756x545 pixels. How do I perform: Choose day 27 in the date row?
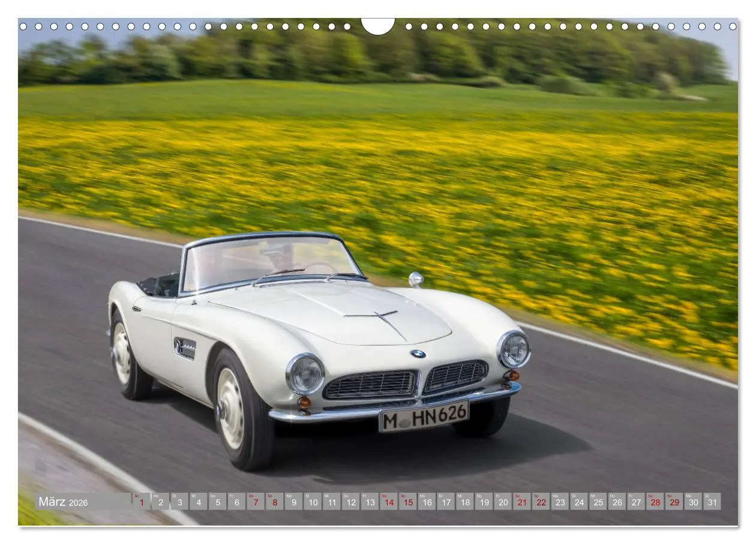[x=637, y=502]
